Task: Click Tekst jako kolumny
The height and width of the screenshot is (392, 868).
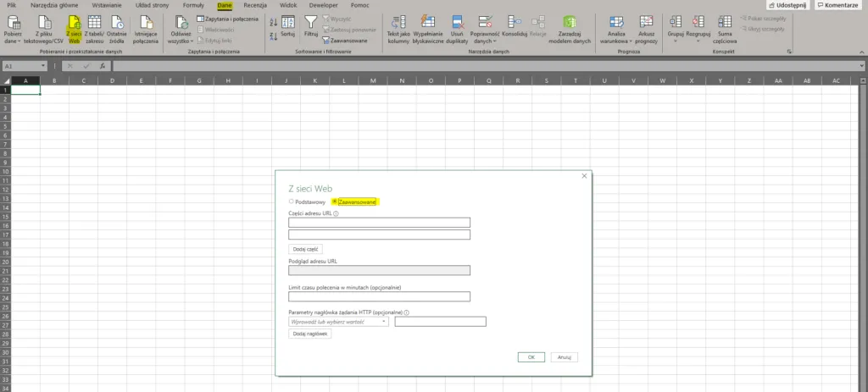Action: tap(398, 30)
